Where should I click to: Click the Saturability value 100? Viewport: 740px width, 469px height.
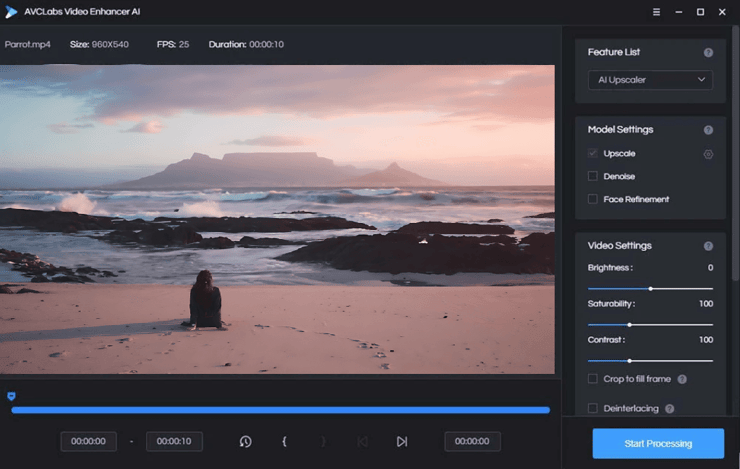point(706,303)
